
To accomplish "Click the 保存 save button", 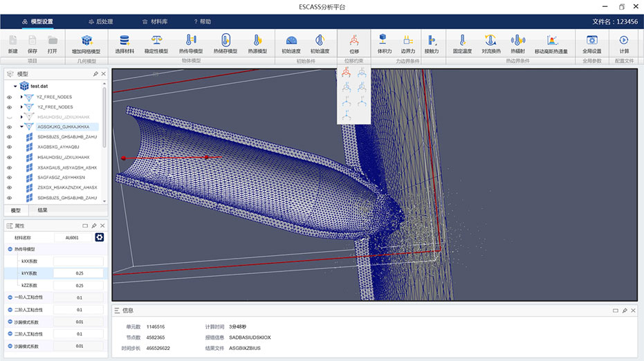I will pos(33,44).
